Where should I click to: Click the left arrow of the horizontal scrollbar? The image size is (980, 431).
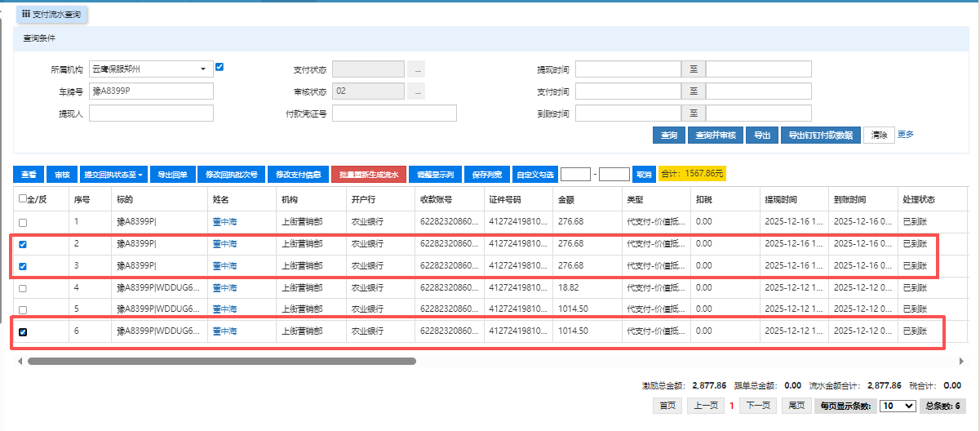(x=19, y=361)
